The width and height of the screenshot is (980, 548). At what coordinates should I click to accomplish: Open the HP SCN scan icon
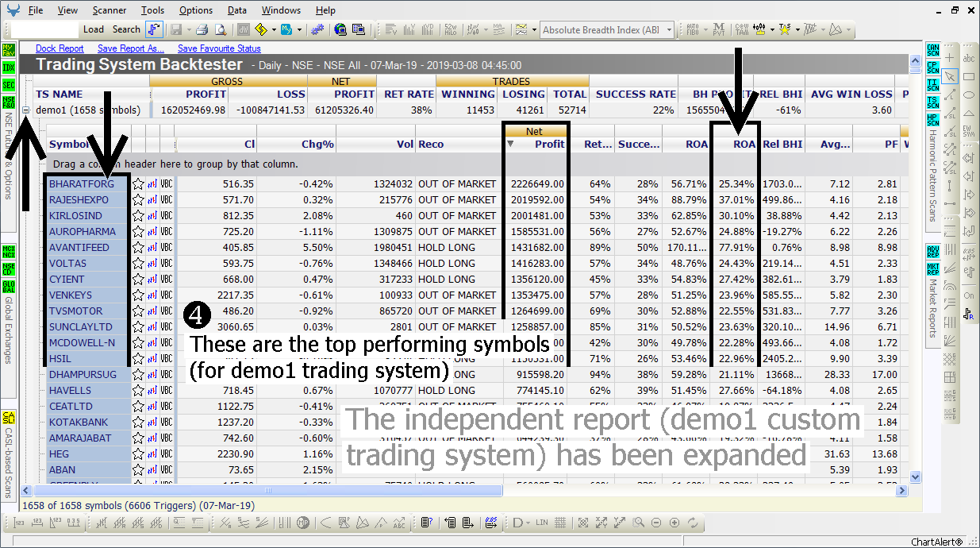click(933, 121)
